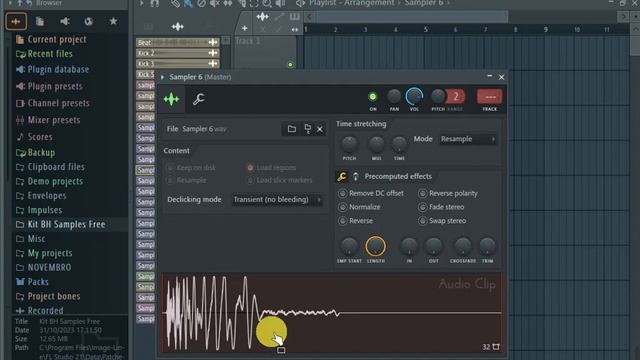Screen dimensions: 640x360
Task: Open the sampler waveform settings tab
Action: (x=171, y=99)
